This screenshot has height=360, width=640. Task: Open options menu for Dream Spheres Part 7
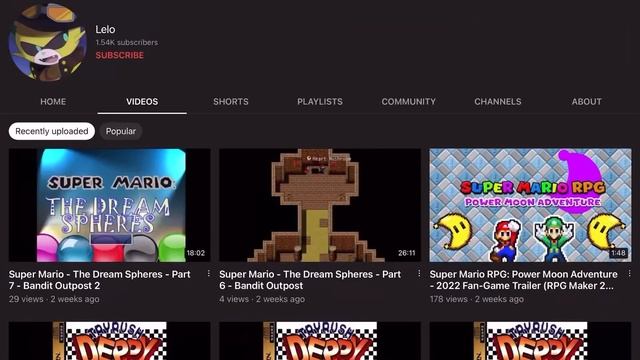209,273
